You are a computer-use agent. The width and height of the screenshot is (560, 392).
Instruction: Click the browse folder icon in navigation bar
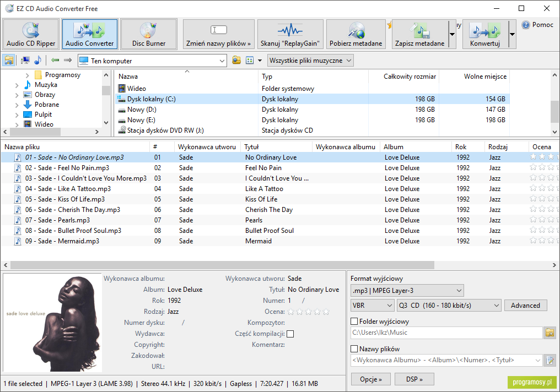point(236,60)
